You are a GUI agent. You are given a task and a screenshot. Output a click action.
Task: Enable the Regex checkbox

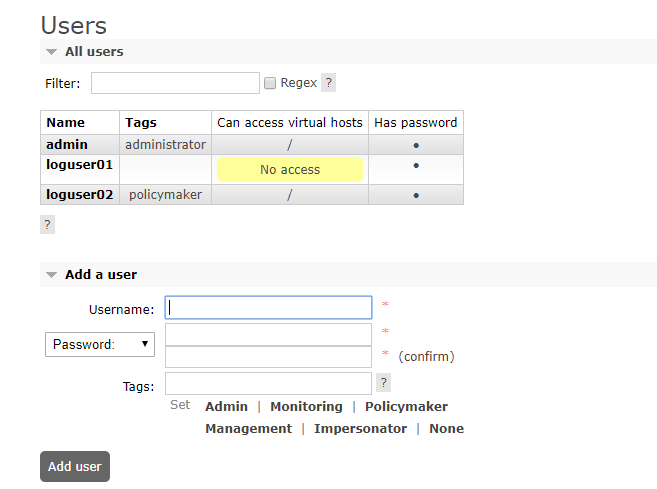(x=270, y=83)
